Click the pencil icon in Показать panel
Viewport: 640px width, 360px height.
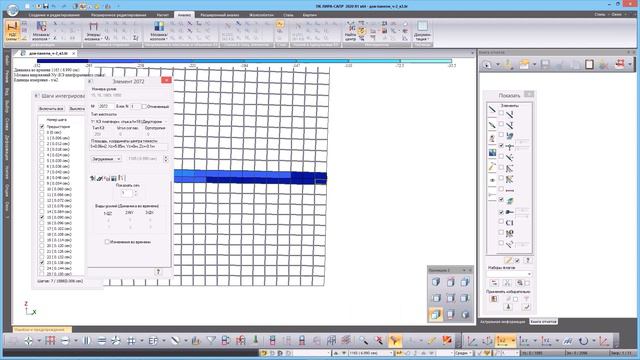tap(508, 260)
